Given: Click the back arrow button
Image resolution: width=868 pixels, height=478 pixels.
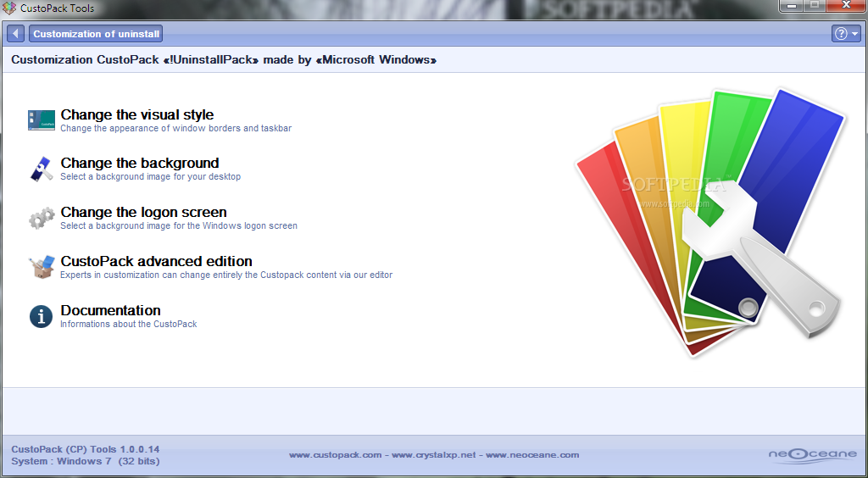Looking at the screenshot, I should point(15,34).
